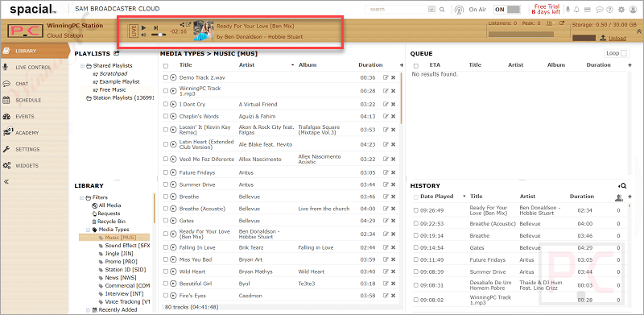644x315 pixels.
Task: Open Live Control in the sidebar
Action: coord(35,67)
